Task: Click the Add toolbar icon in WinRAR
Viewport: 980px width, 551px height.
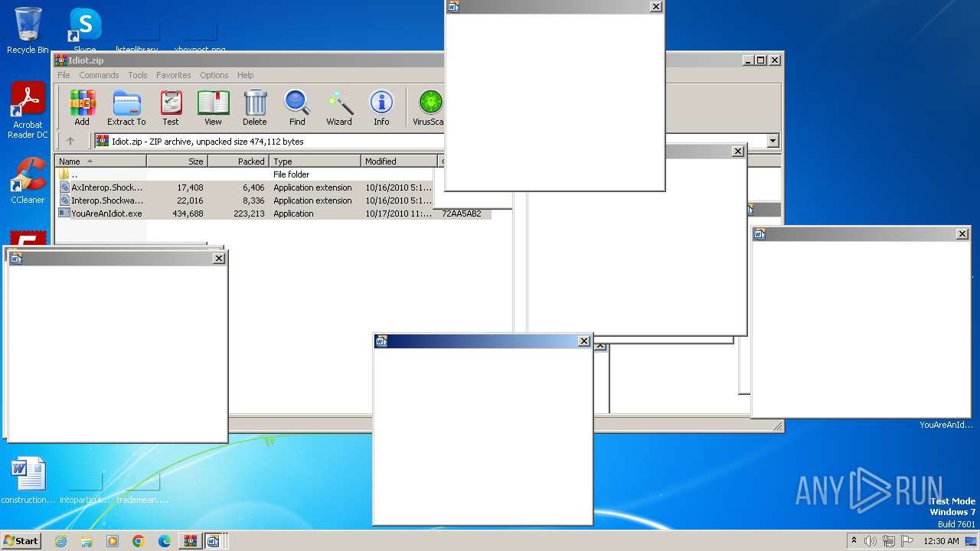Action: (82, 107)
